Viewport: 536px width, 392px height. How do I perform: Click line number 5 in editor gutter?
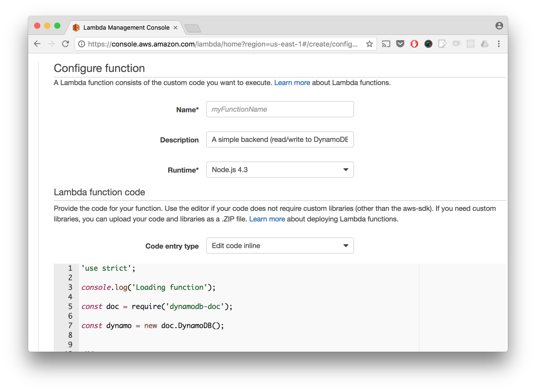click(70, 306)
